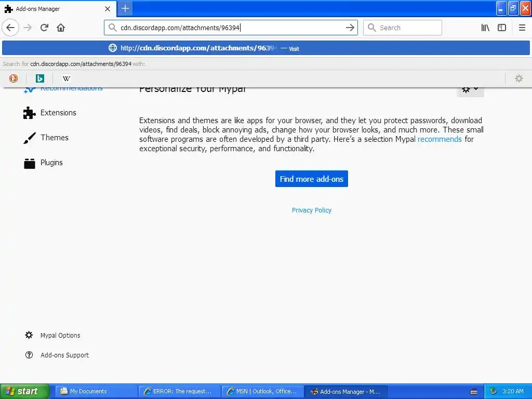The width and height of the screenshot is (532, 399).
Task: Click the magnifier icon in address bar
Action: click(x=112, y=28)
